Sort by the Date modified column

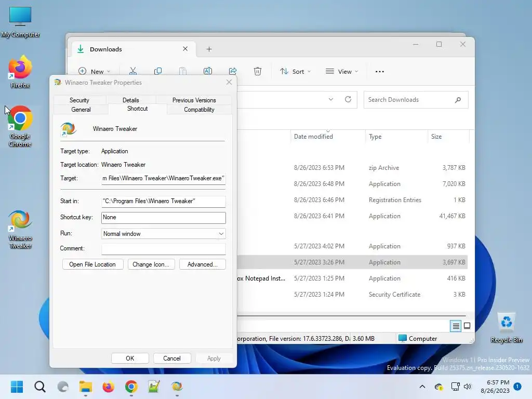pos(328,137)
